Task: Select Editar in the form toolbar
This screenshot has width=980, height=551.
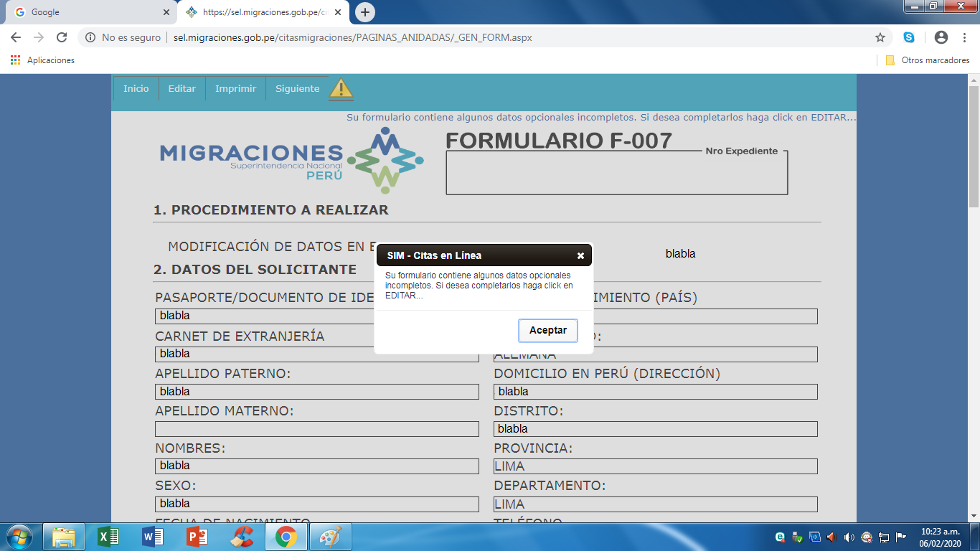Action: point(182,88)
